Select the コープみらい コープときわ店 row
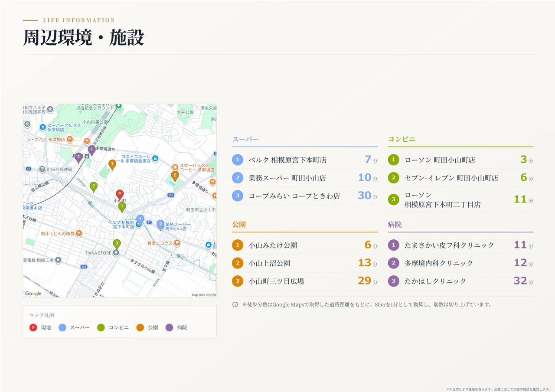The image size is (555, 392). click(305, 196)
